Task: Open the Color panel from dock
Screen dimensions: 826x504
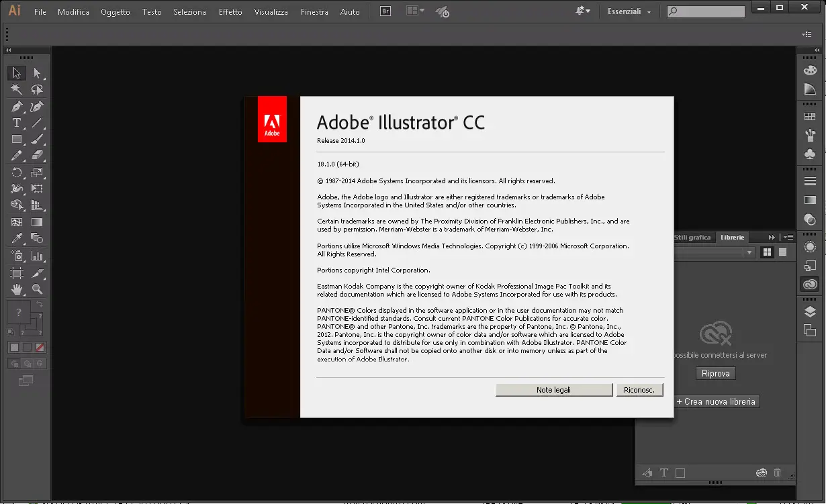Action: pyautogui.click(x=811, y=70)
